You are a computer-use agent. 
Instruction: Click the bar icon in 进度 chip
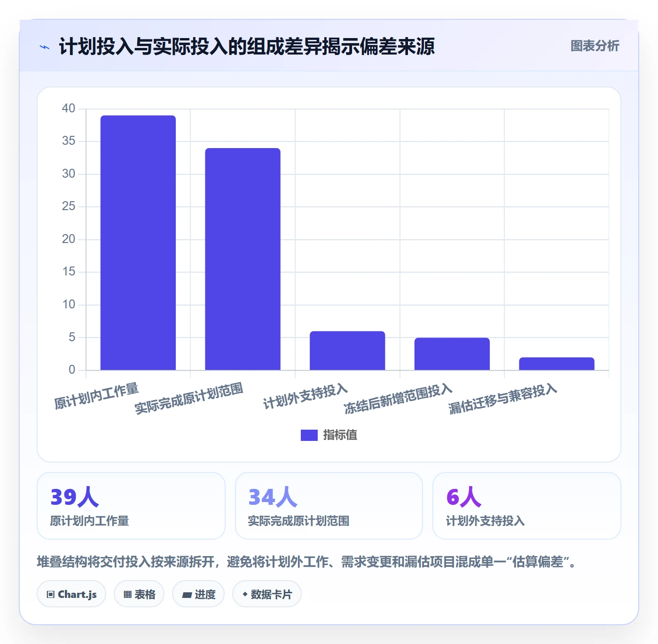(187, 595)
